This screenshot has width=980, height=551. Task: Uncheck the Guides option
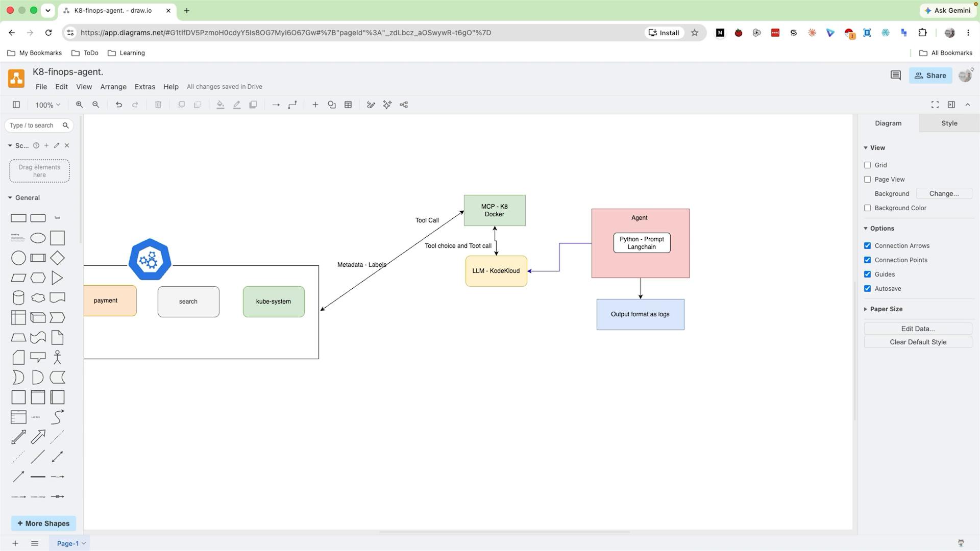point(867,274)
